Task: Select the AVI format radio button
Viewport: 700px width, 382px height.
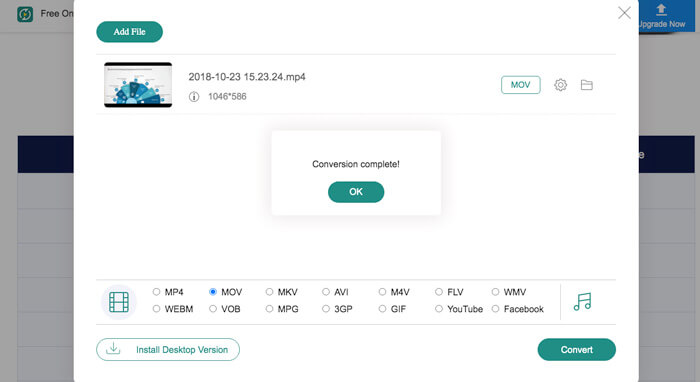Action: (326, 292)
